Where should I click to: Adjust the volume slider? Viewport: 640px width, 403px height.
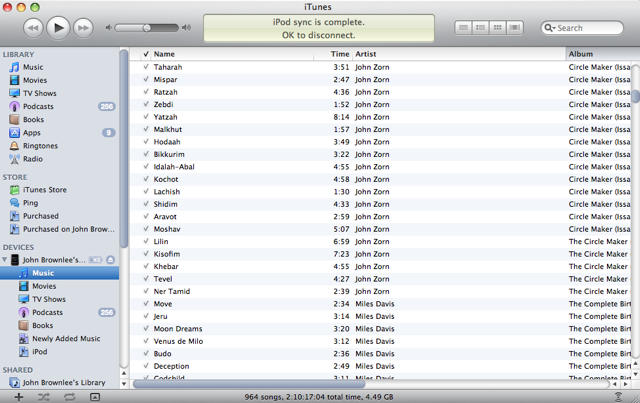tap(147, 28)
